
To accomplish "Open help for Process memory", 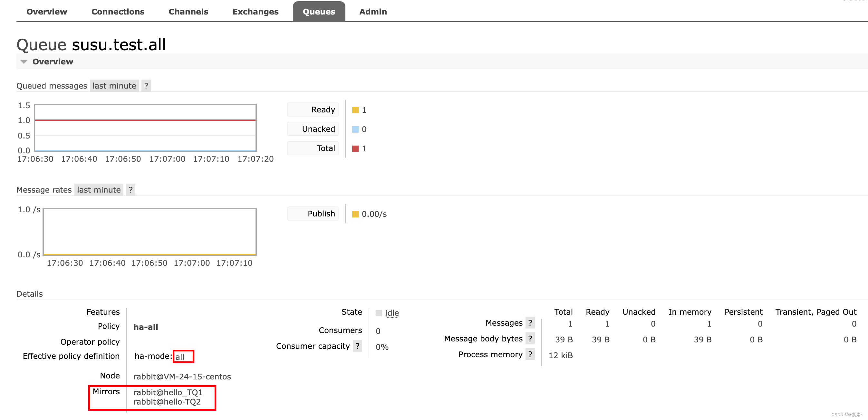I will [x=530, y=354].
